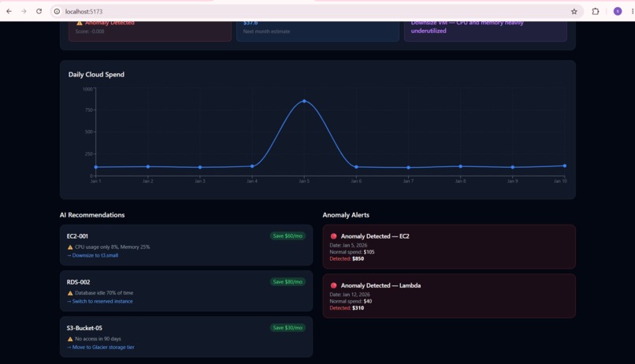
Task: Open the purple profile avatar
Action: click(x=618, y=11)
